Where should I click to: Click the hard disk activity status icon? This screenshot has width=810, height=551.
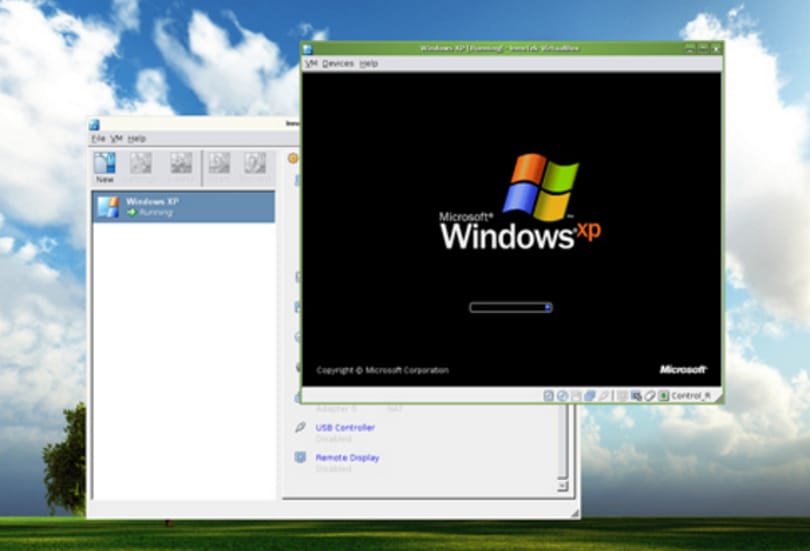(x=549, y=396)
